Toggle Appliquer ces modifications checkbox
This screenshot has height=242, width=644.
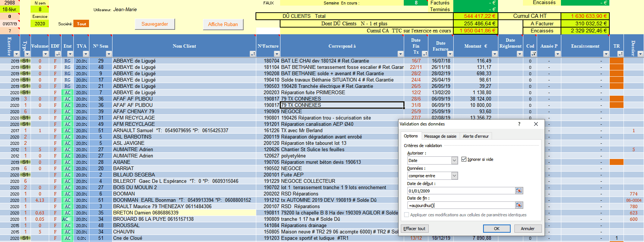(x=407, y=215)
